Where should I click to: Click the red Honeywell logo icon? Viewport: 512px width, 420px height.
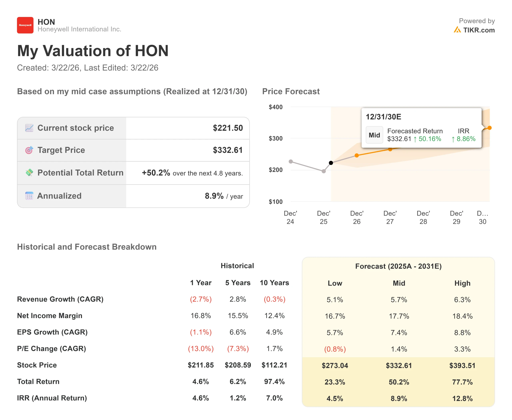pyautogui.click(x=25, y=25)
